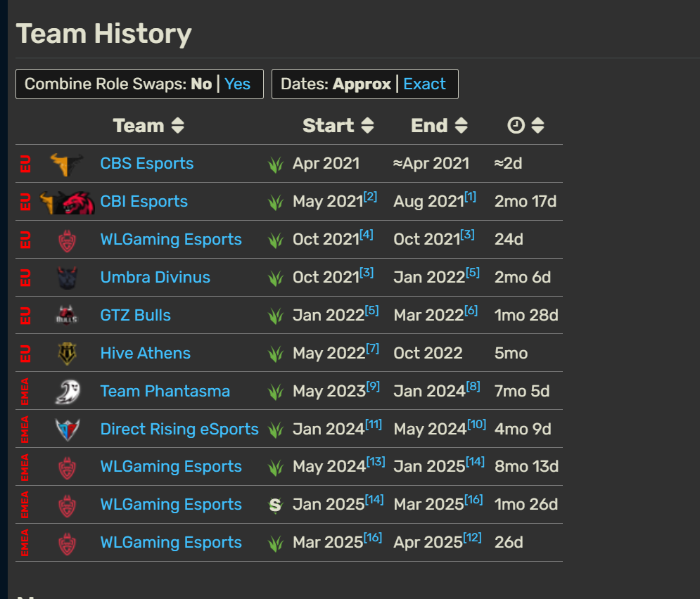700x599 pixels.
Task: Open the Direct Rising eSports link
Action: pyautogui.click(x=179, y=429)
